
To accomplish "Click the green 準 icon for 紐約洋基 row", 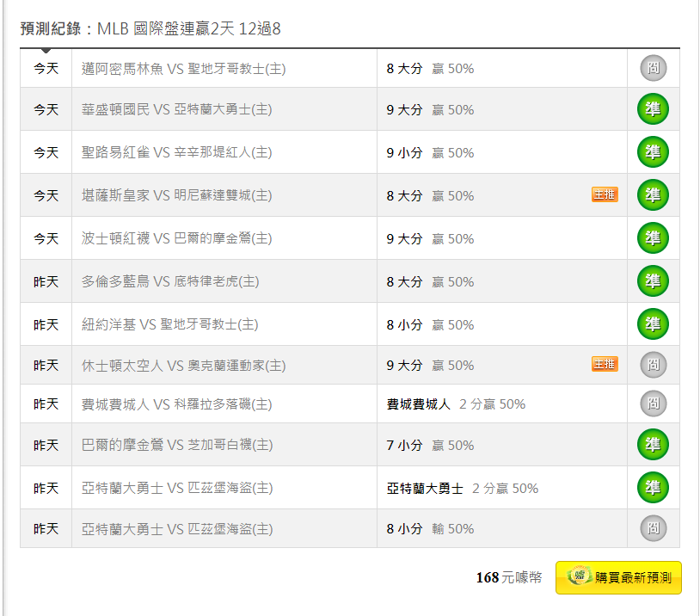I will [653, 323].
